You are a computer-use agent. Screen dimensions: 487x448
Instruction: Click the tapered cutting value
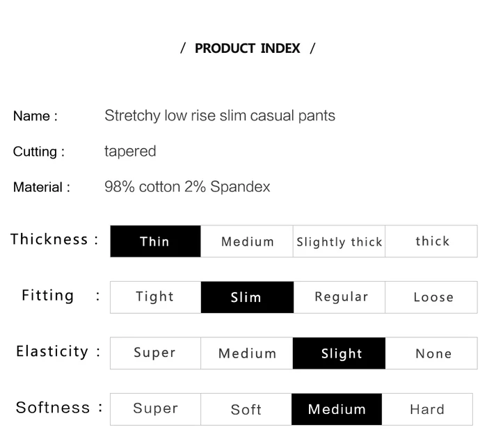[130, 151]
